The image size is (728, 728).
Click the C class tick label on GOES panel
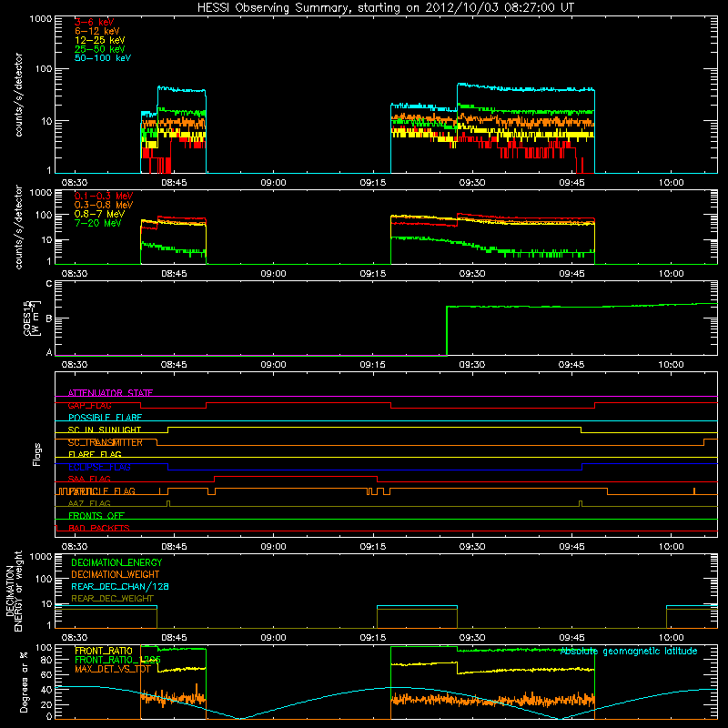tap(49, 284)
